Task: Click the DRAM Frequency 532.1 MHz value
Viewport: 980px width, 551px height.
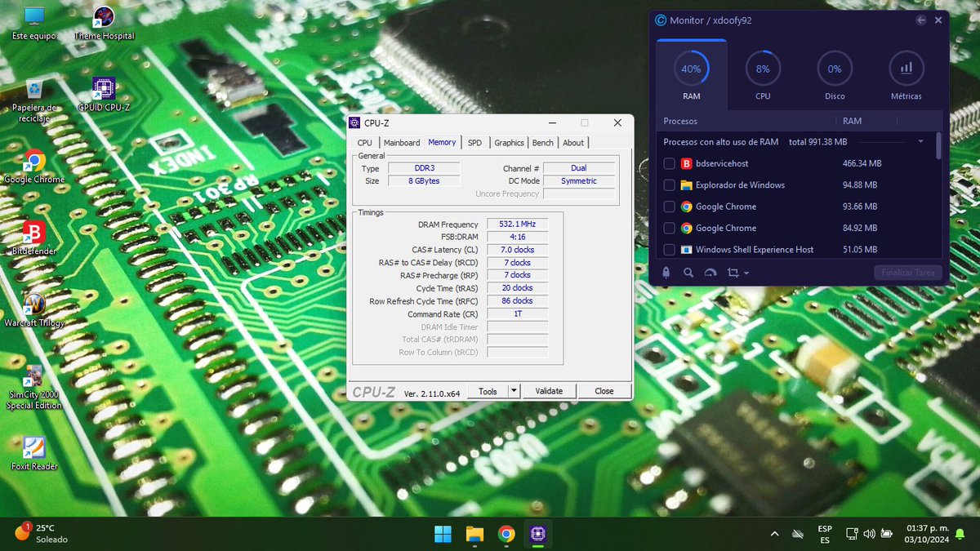Action: (517, 224)
